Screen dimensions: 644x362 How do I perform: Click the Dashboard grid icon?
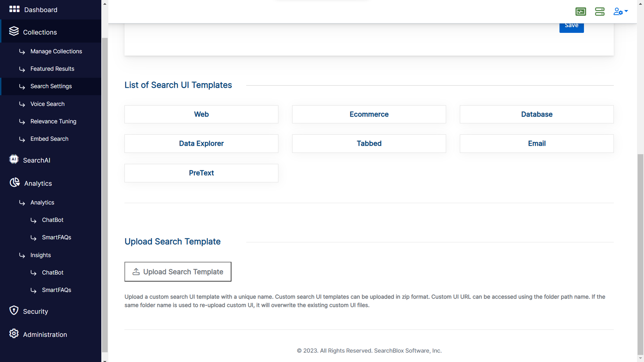tap(14, 9)
